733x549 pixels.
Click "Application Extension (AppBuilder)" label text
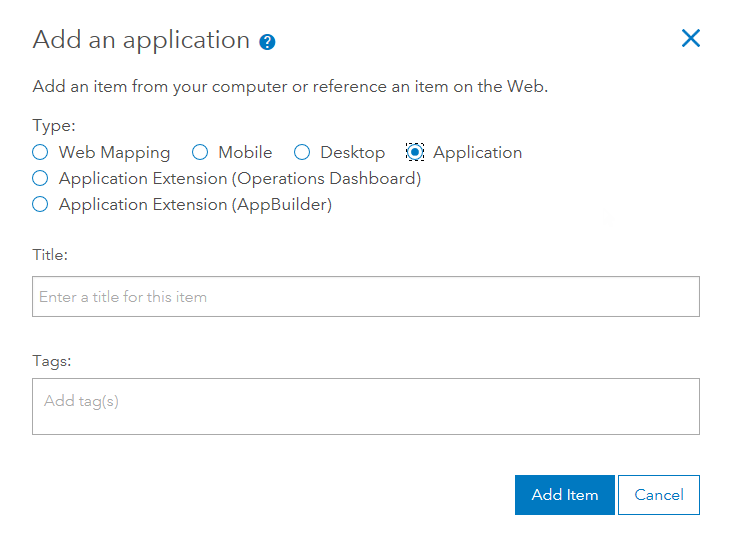[x=195, y=205]
